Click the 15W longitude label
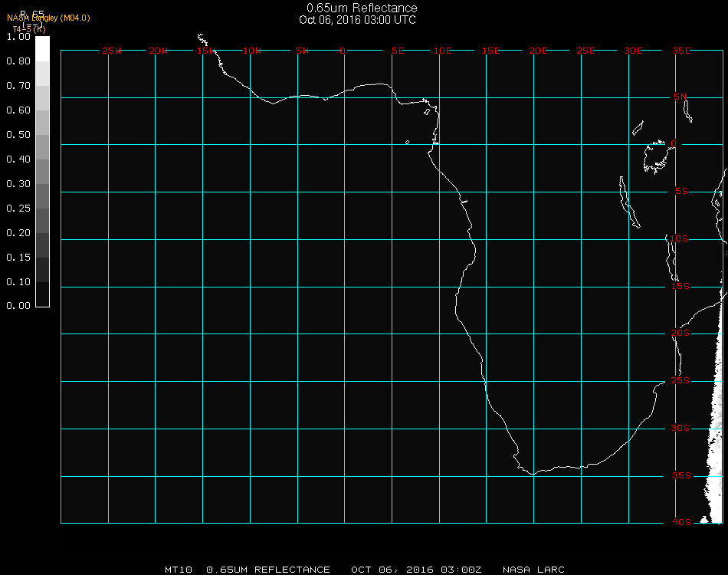 205,51
